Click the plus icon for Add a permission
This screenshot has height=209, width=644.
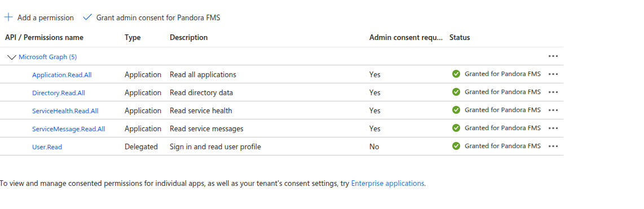point(8,17)
